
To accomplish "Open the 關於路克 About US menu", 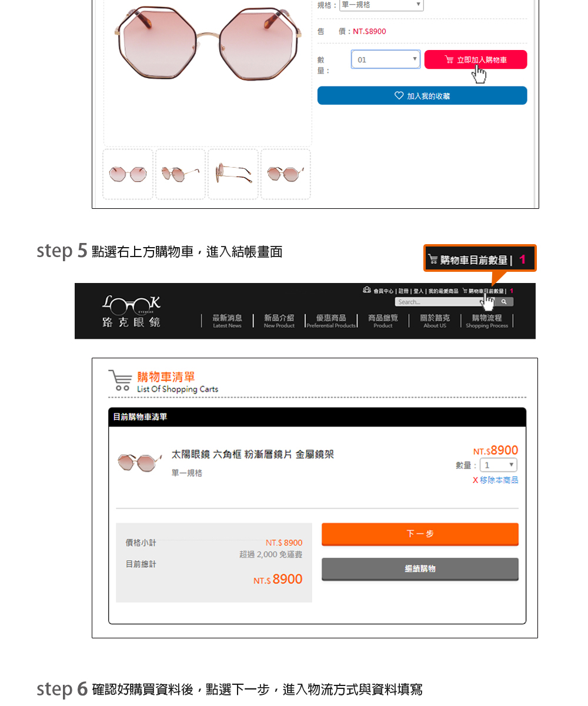I will point(435,321).
